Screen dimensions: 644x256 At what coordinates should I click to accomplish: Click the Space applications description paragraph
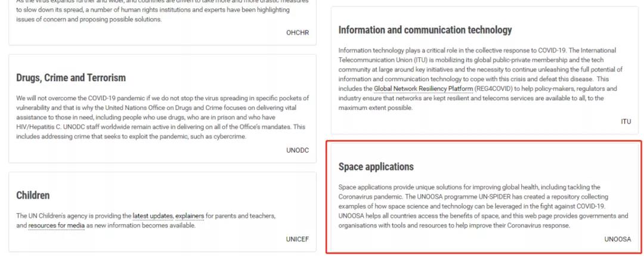pyautogui.click(x=483, y=206)
